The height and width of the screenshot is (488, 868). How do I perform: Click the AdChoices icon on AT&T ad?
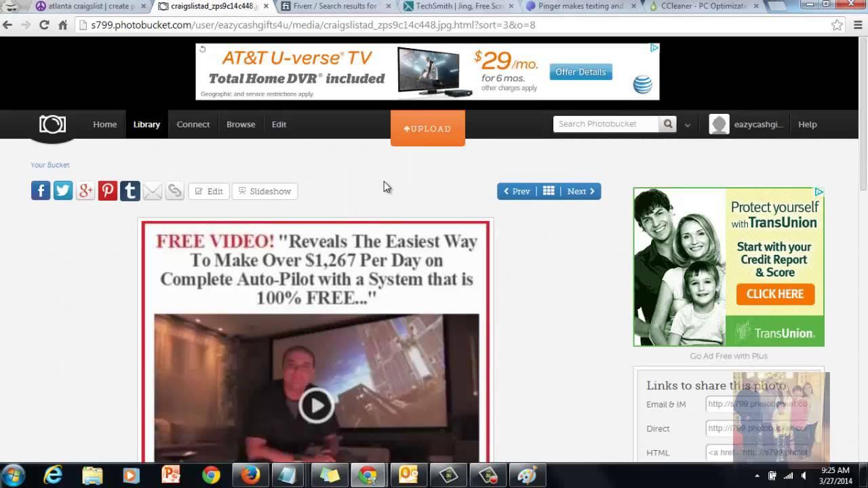[x=654, y=47]
